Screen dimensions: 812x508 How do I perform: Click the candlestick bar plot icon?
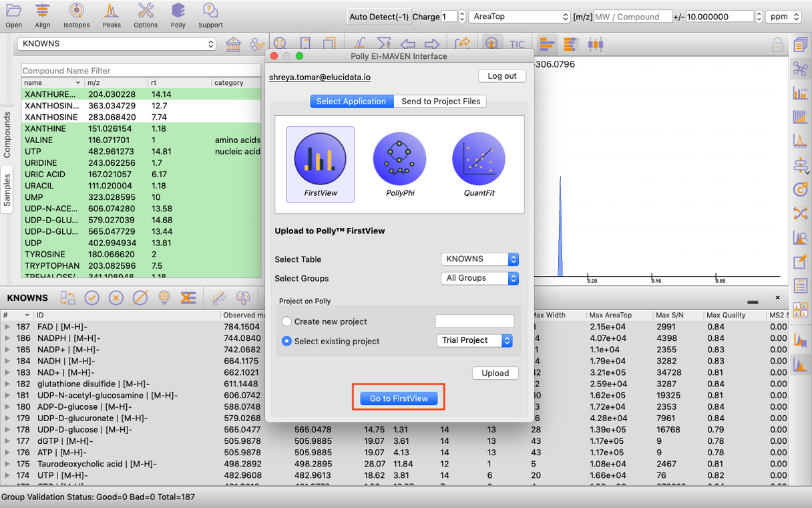coord(596,44)
